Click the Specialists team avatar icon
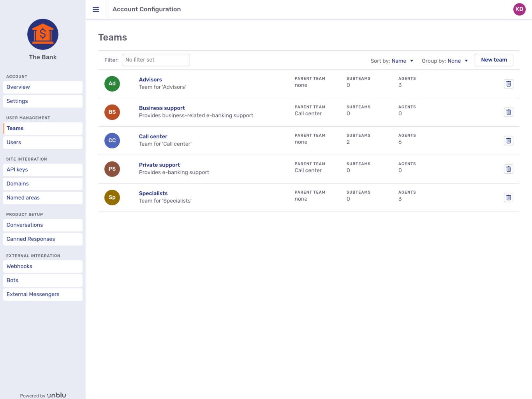The image size is (532, 399). [x=112, y=197]
